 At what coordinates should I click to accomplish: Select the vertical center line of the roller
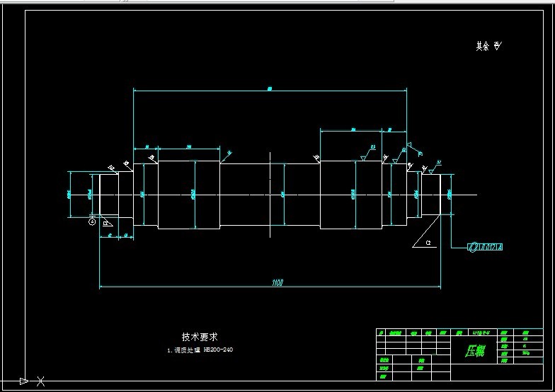(270, 195)
